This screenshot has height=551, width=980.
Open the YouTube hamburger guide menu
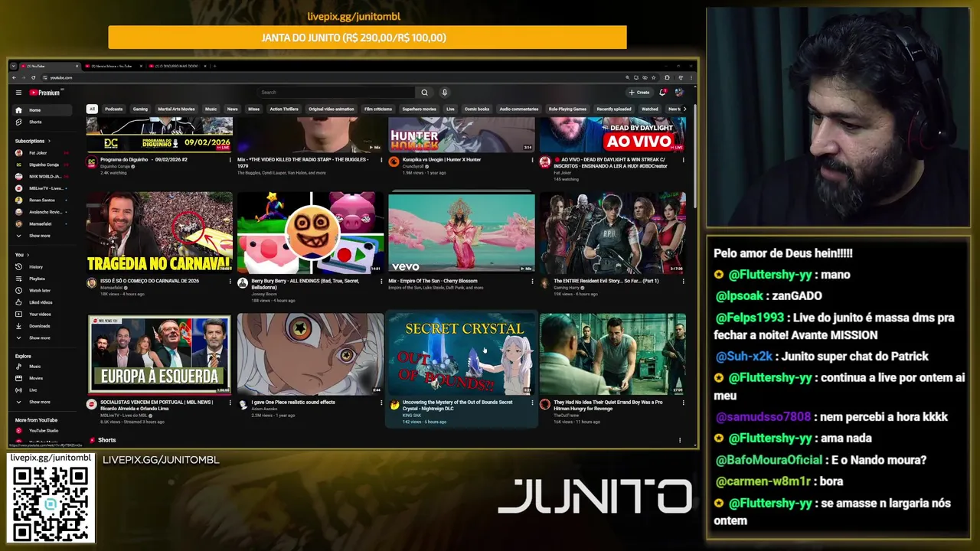pyautogui.click(x=18, y=93)
